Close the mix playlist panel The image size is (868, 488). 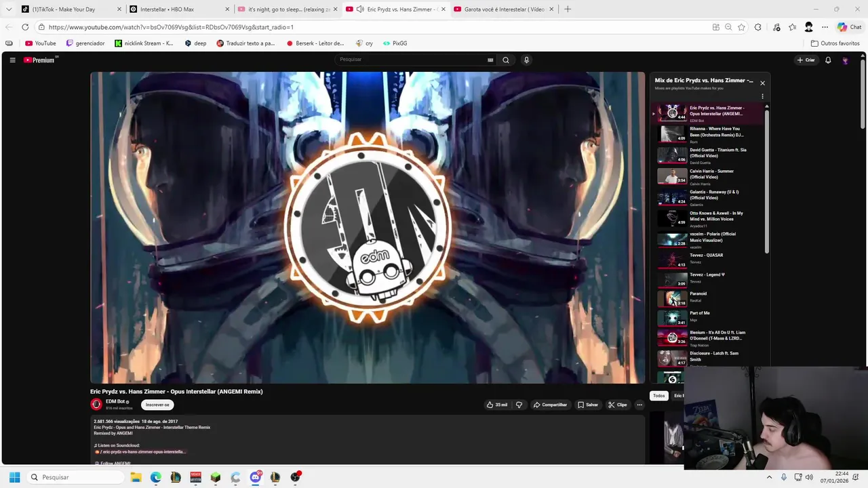(762, 83)
